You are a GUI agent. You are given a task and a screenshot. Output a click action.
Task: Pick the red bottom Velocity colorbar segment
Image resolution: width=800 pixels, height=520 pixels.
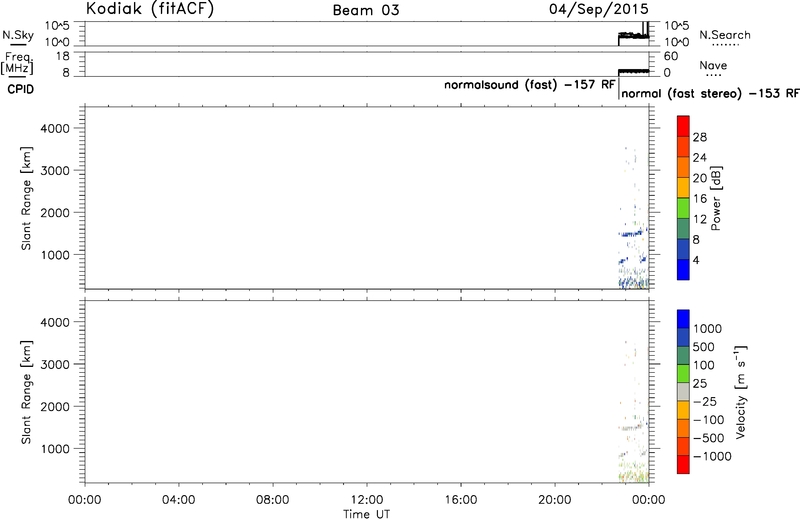[x=683, y=464]
